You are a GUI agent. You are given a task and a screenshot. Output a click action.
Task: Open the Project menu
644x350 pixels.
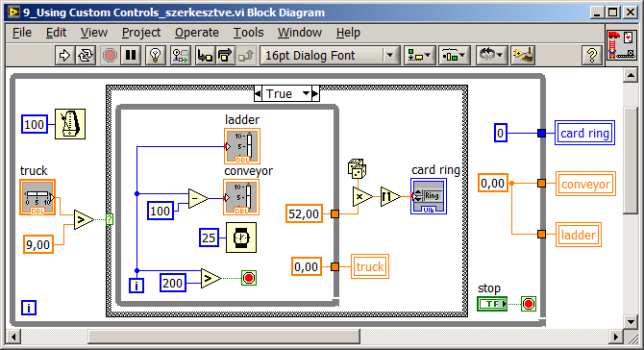coord(141,33)
